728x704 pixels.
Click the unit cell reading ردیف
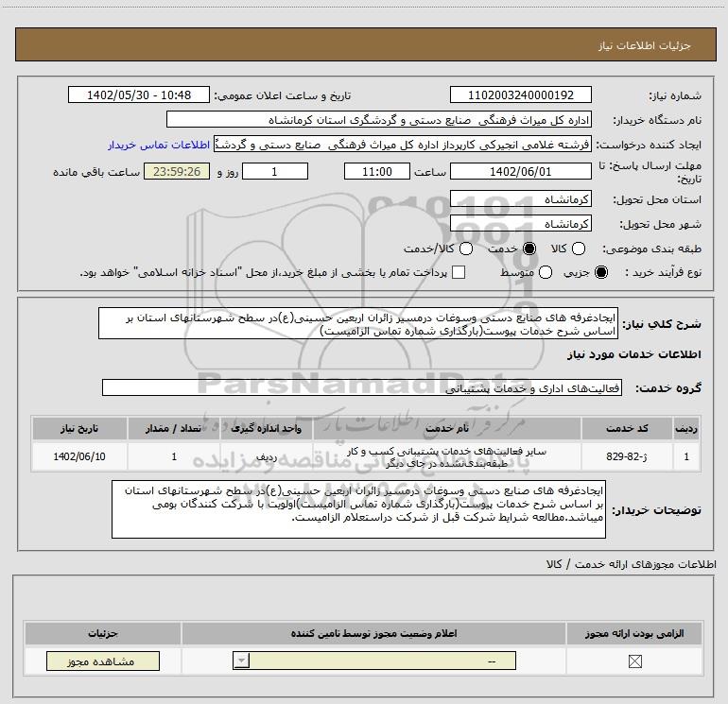pos(267,456)
